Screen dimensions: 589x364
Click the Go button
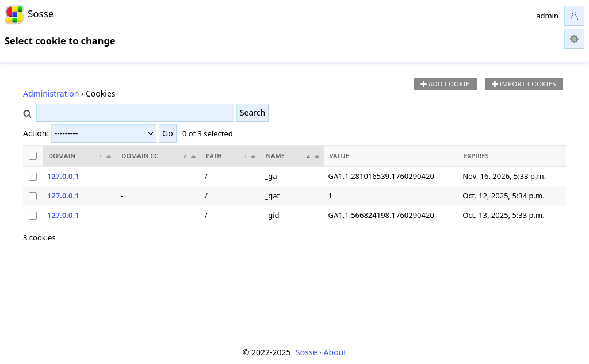167,133
